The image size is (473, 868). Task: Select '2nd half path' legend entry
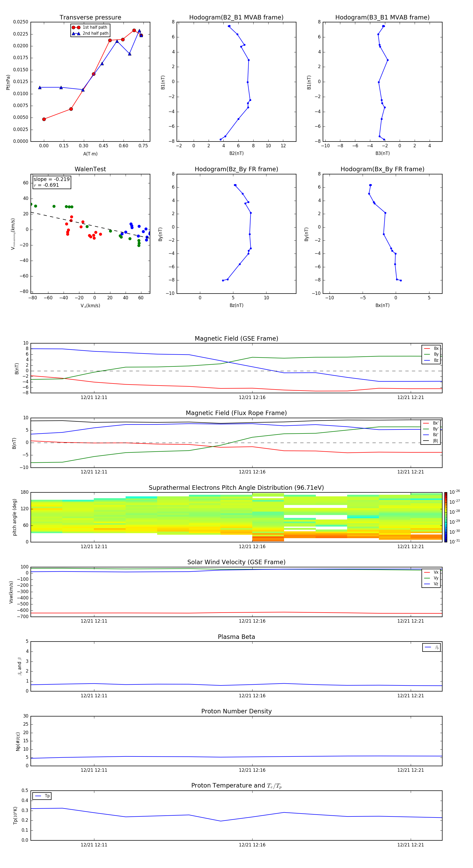(90, 33)
